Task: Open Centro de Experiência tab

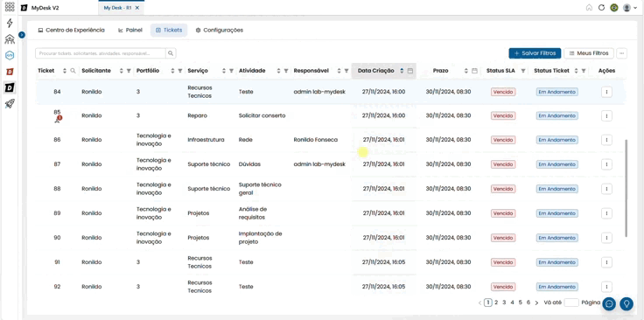Action: coord(71,30)
